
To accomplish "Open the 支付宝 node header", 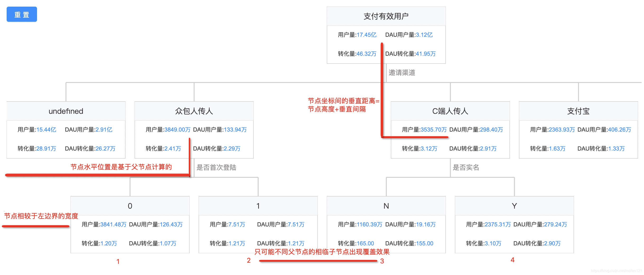I will [x=578, y=111].
